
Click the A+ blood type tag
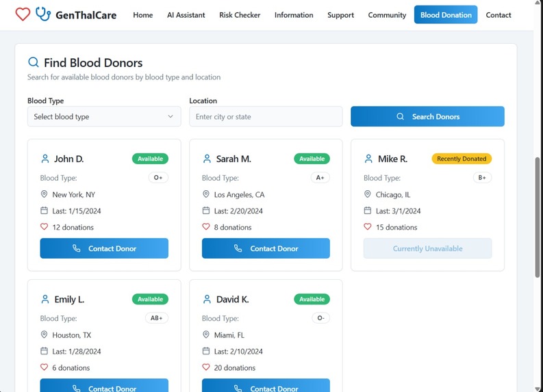[x=320, y=177]
